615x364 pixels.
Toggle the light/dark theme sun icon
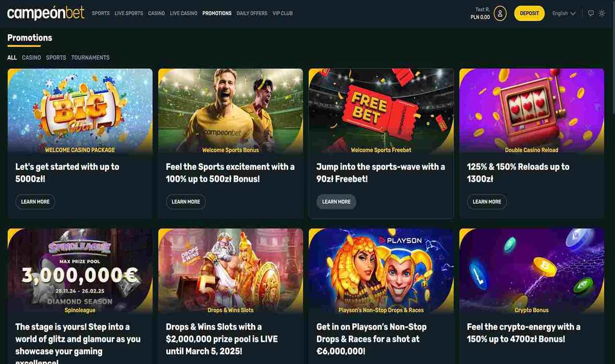point(601,14)
